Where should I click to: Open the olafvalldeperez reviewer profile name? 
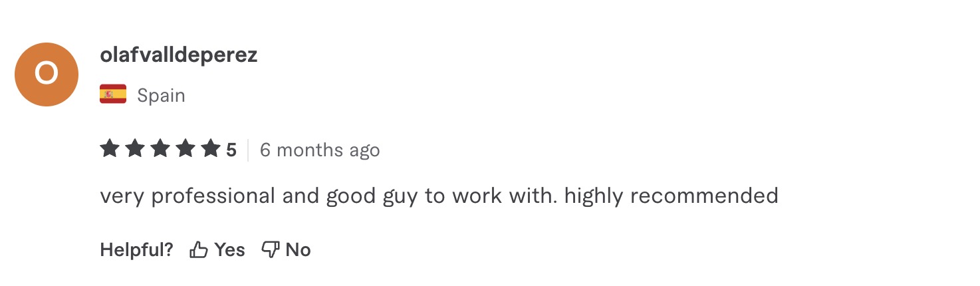click(179, 56)
